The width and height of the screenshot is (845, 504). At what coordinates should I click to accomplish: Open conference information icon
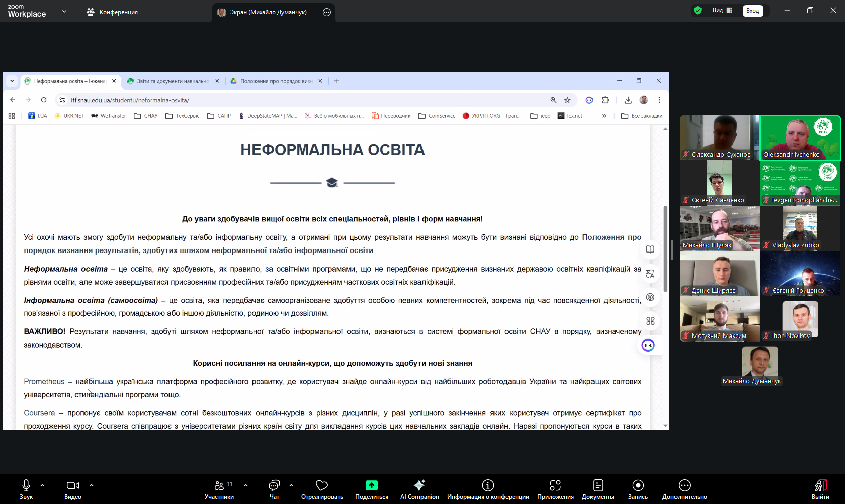click(487, 485)
